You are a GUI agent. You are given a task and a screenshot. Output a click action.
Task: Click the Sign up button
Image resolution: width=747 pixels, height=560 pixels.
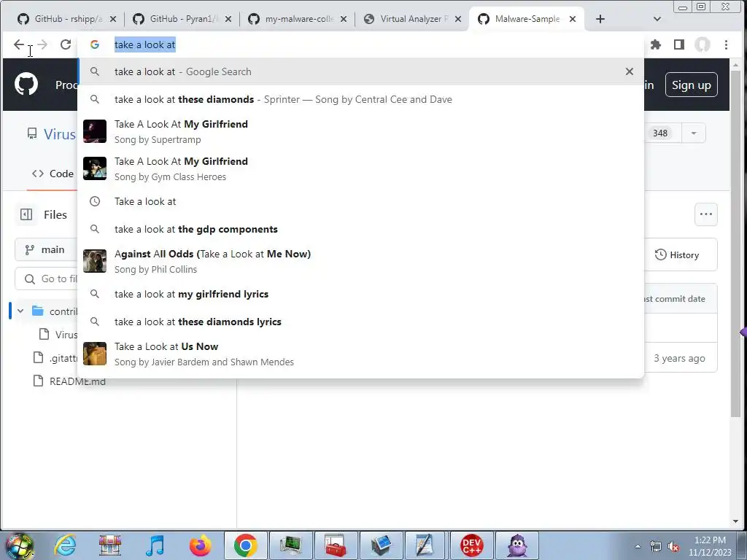pyautogui.click(x=692, y=85)
